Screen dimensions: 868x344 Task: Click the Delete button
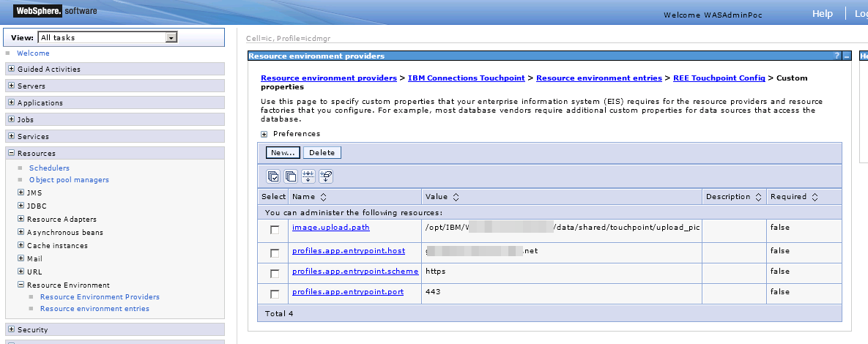point(322,153)
